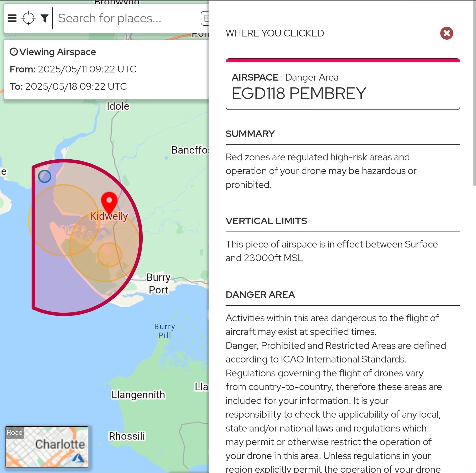Click the Rhossili place label

coord(127,436)
